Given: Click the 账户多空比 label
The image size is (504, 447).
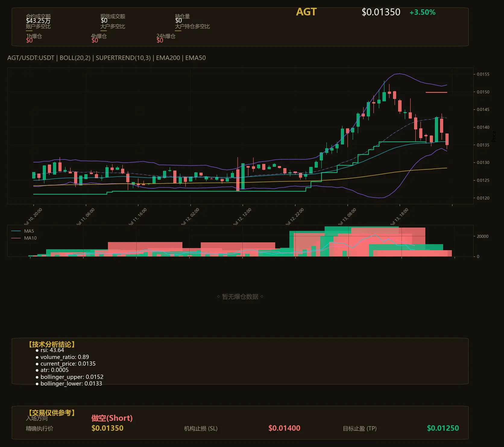Looking at the screenshot, I should pos(38,26).
